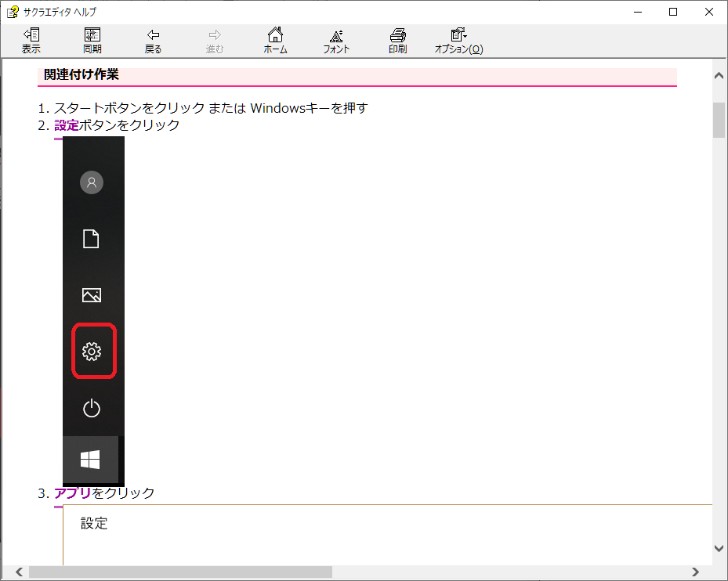The height and width of the screenshot is (581, 728).
Task: Print the topic with 印刷 button
Action: (398, 41)
